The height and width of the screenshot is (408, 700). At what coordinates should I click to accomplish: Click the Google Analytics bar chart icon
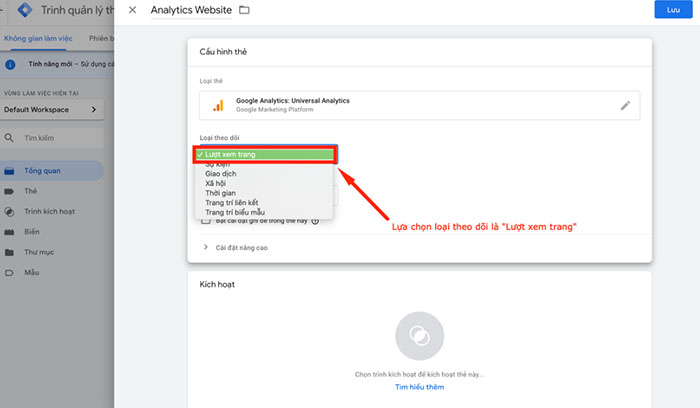(x=218, y=105)
